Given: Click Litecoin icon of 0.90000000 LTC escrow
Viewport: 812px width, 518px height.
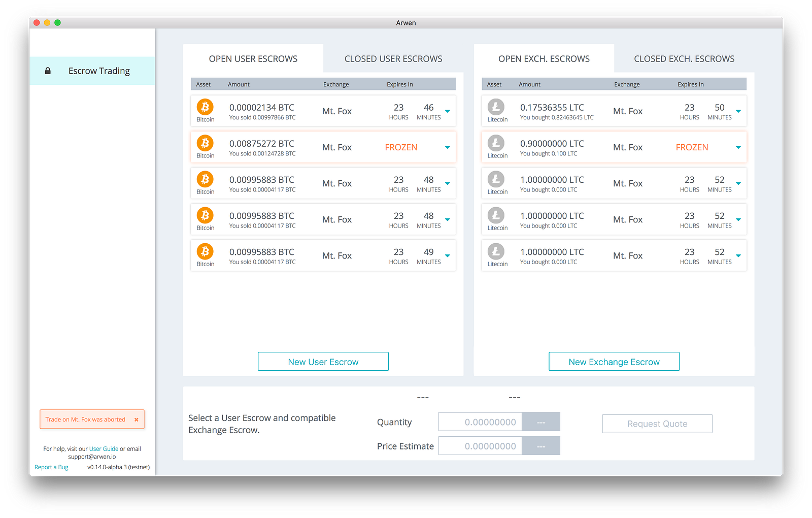Looking at the screenshot, I should coord(496,143).
